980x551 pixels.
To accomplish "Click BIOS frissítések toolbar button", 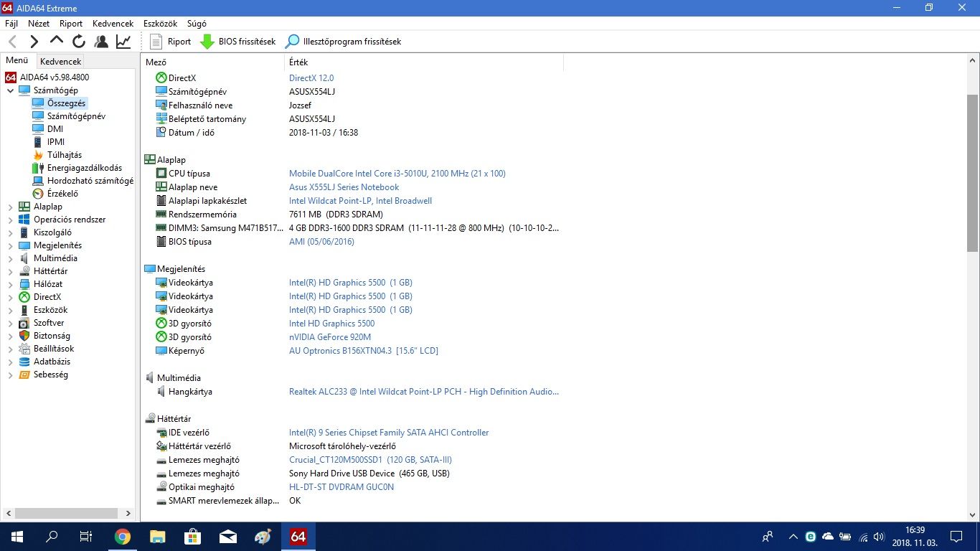I will (x=238, y=42).
